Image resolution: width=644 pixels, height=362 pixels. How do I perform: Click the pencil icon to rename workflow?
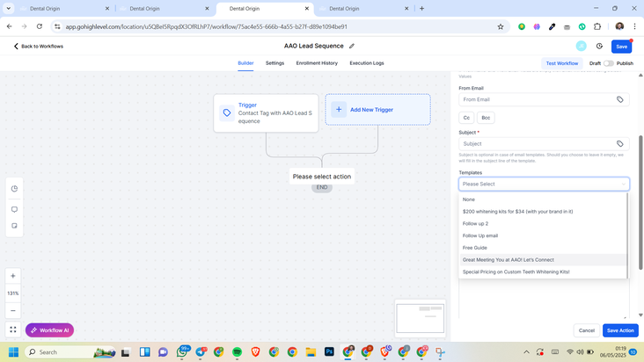point(352,46)
